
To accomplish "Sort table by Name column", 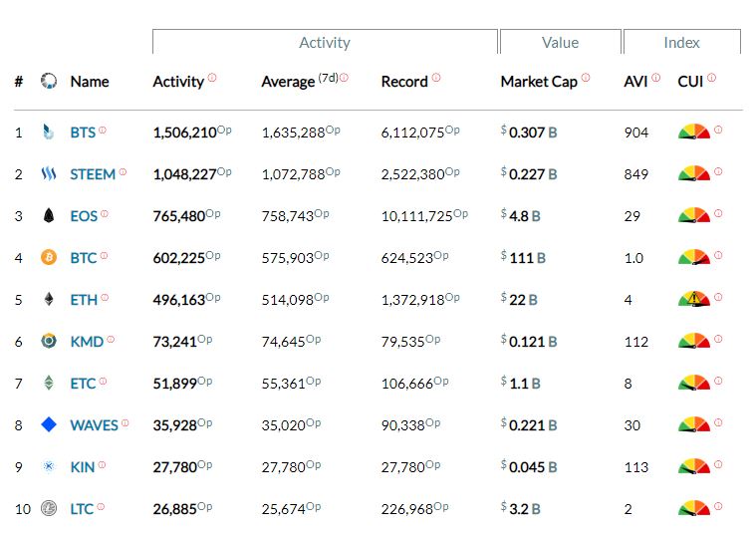I will 90,82.
